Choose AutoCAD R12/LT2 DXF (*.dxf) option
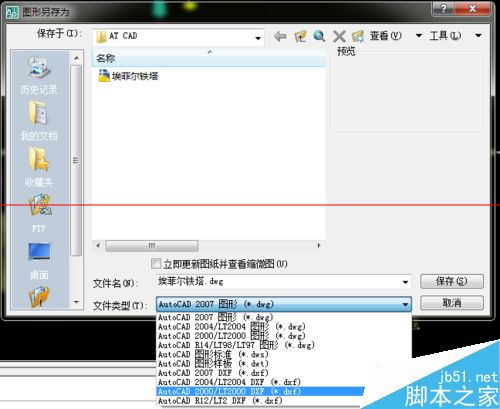Screen dimensions: 500x409 [x=260, y=401]
